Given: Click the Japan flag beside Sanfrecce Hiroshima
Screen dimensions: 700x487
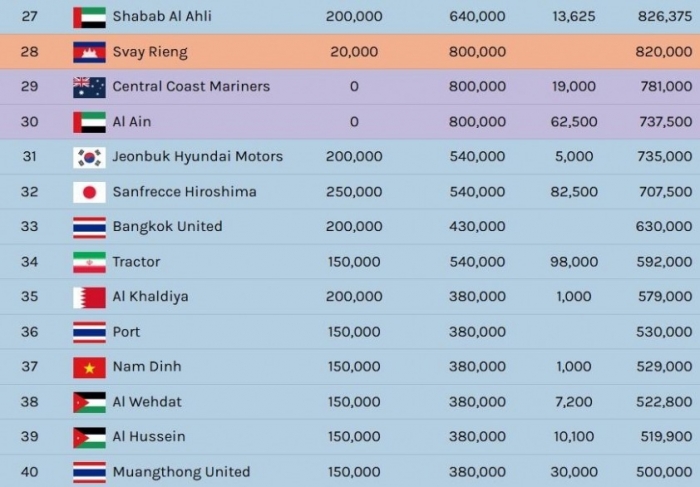Looking at the screenshot, I should (89, 192).
